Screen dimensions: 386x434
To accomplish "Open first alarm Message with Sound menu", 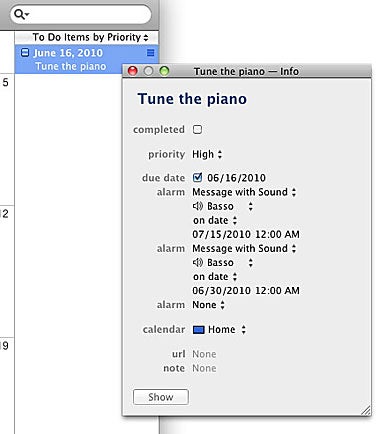I will tap(244, 192).
